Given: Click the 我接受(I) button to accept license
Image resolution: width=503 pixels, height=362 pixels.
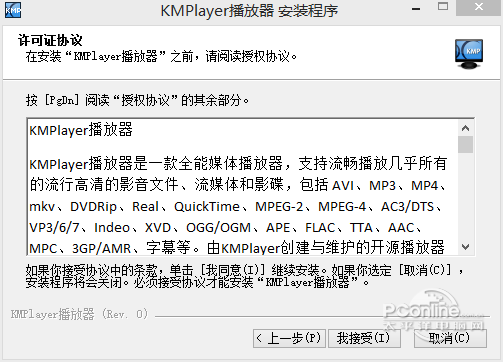Looking at the screenshot, I should (364, 338).
